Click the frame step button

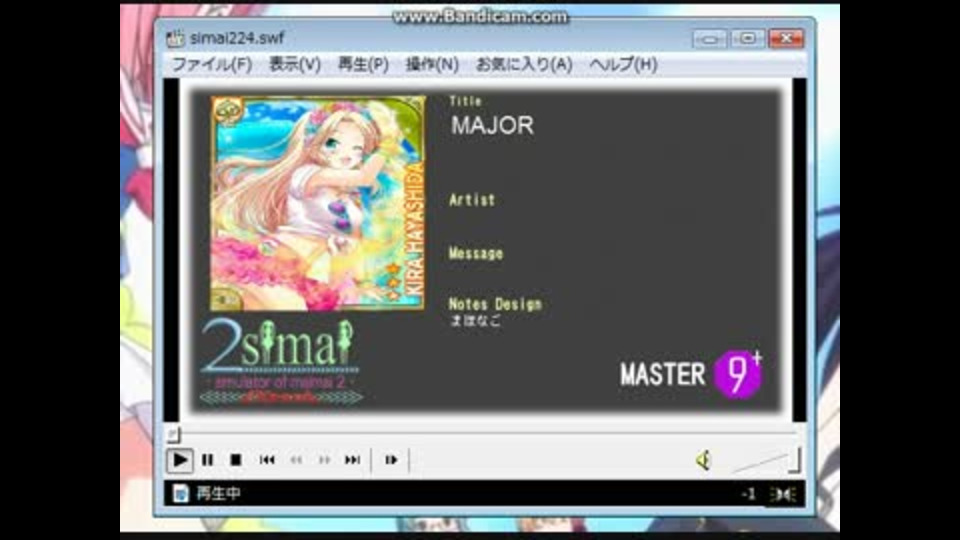pyautogui.click(x=391, y=460)
